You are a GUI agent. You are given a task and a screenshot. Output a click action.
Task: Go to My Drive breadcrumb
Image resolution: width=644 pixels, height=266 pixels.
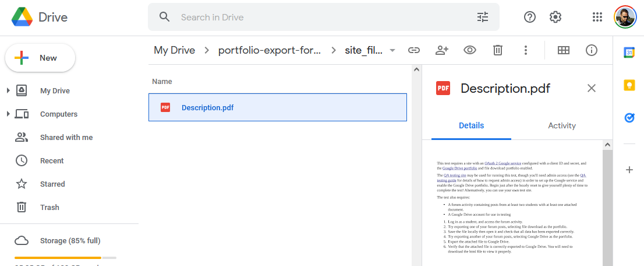(x=175, y=50)
